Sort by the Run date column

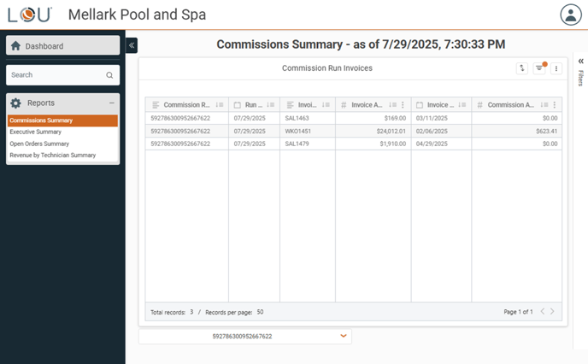pos(271,105)
